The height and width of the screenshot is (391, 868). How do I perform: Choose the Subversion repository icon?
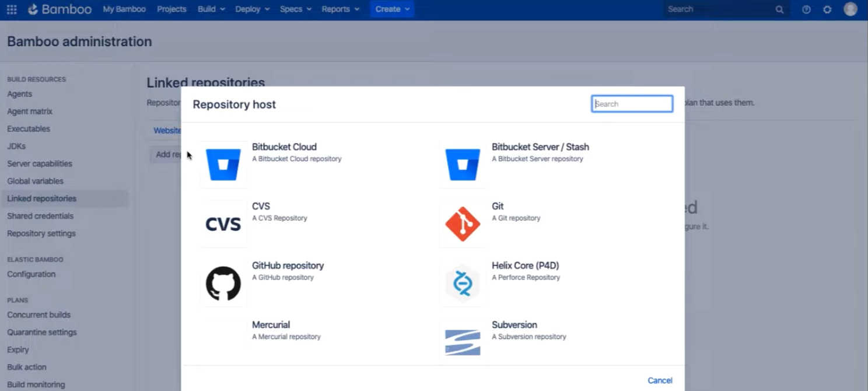coord(462,342)
